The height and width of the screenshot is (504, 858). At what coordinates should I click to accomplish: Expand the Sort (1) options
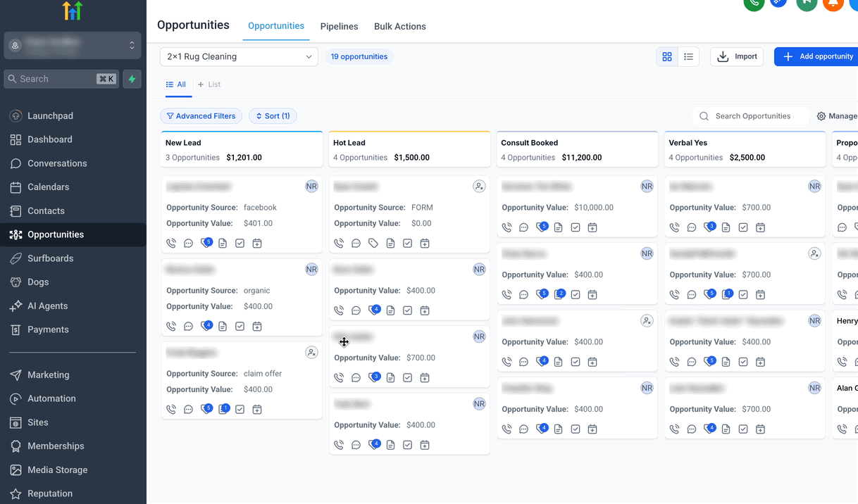[272, 116]
